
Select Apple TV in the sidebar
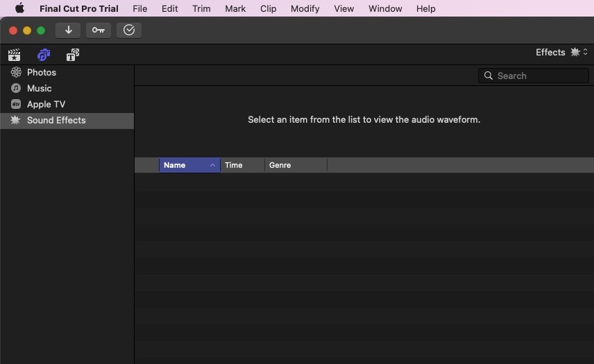pyautogui.click(x=67, y=104)
